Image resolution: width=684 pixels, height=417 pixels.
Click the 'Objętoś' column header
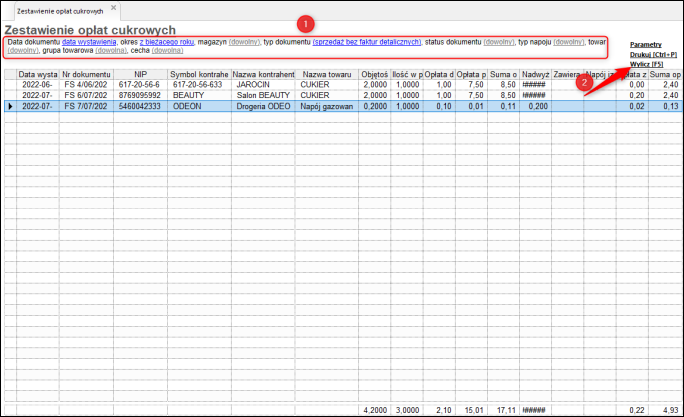[374, 74]
